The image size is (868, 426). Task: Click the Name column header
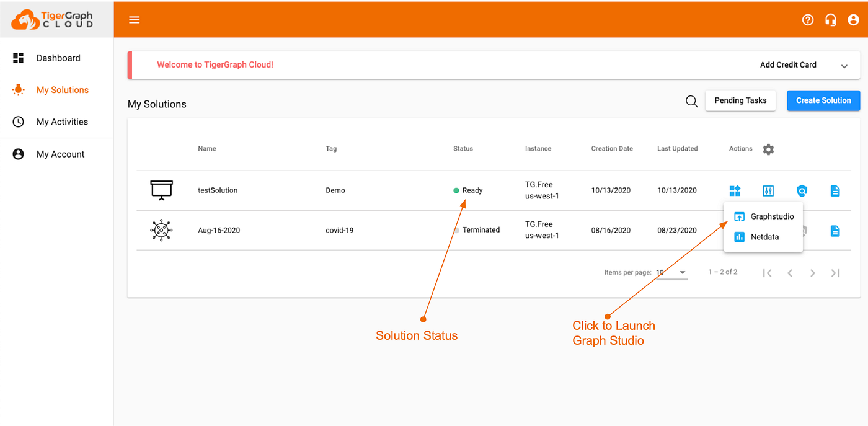point(207,149)
